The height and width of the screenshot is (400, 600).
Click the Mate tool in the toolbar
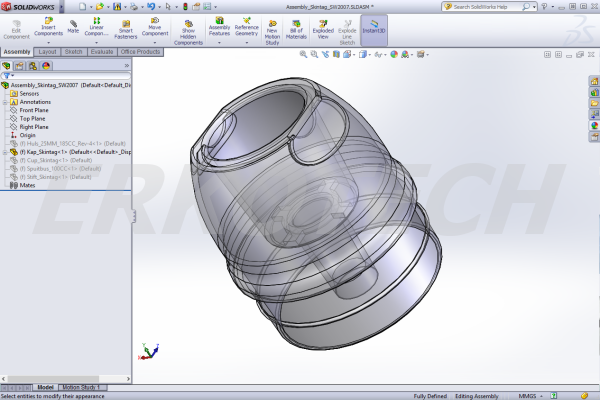73,25
